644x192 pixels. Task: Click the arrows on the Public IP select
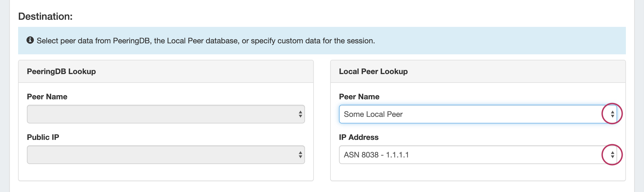coord(300,155)
